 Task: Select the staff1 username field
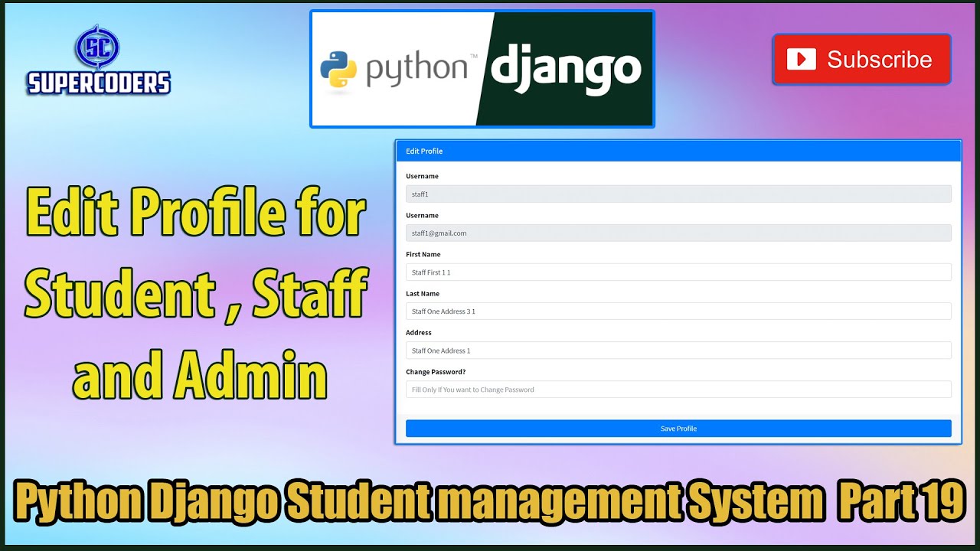pos(678,194)
